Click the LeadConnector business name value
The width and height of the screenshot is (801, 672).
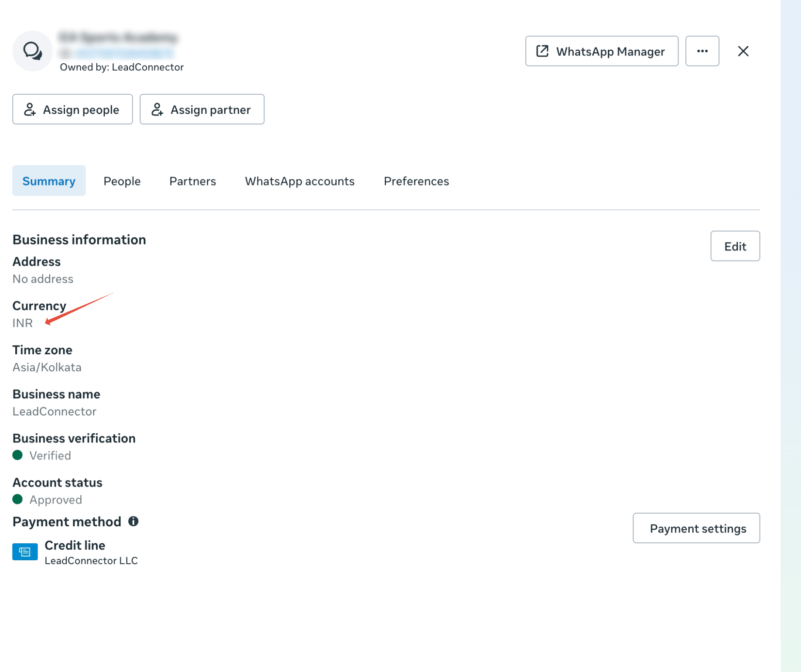(54, 411)
